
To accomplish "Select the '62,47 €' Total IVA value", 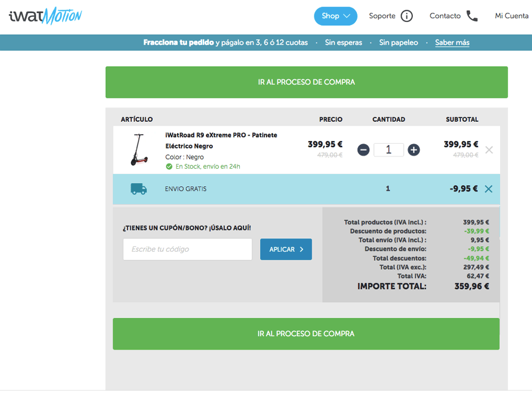I will coord(478,276).
